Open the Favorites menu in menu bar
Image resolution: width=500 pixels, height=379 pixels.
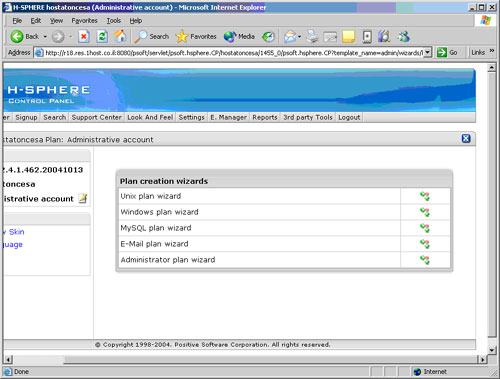point(84,21)
